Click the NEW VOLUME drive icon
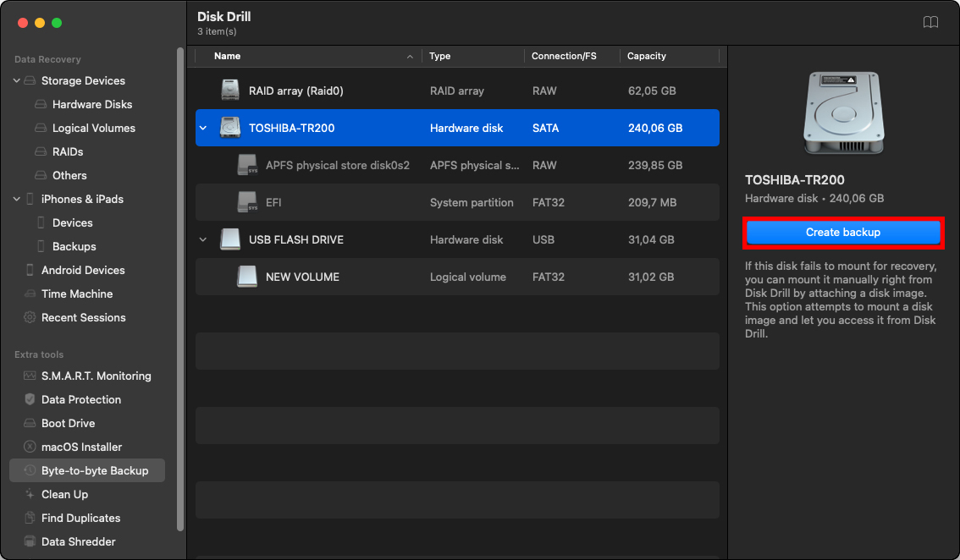The image size is (960, 560). click(x=247, y=277)
